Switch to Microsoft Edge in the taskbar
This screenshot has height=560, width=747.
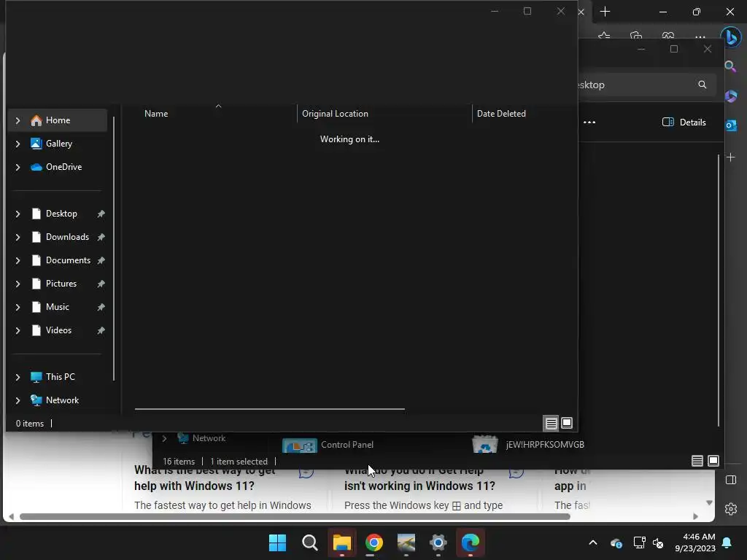tap(471, 542)
